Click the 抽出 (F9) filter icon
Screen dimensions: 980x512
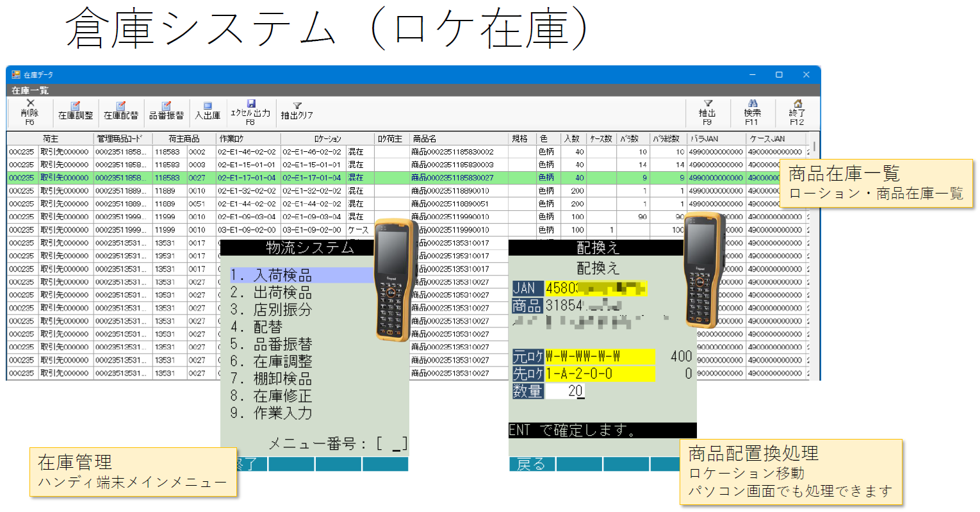707,104
